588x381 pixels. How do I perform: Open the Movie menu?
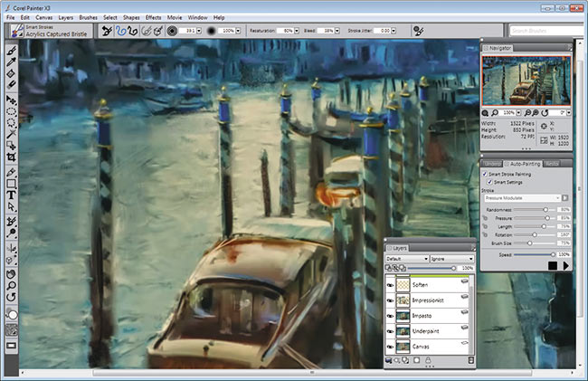point(175,17)
